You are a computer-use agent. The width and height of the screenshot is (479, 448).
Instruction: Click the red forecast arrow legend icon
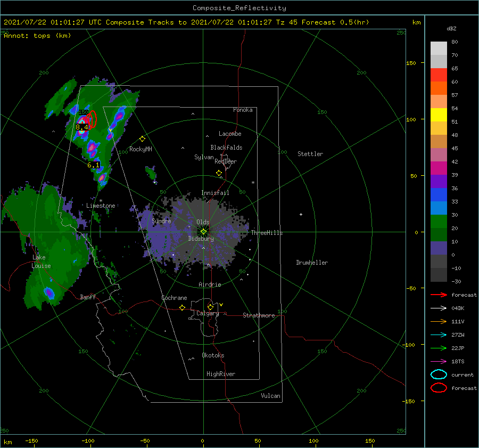coord(439,295)
